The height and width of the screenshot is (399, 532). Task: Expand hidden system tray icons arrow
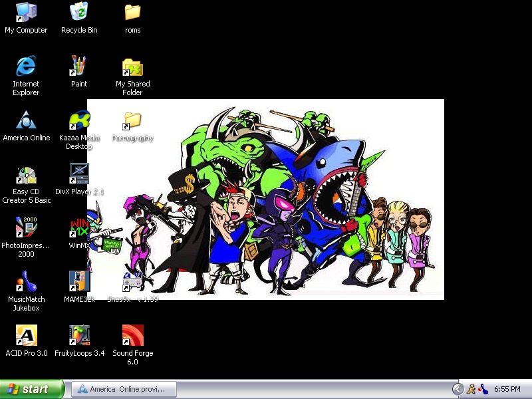pyautogui.click(x=458, y=389)
